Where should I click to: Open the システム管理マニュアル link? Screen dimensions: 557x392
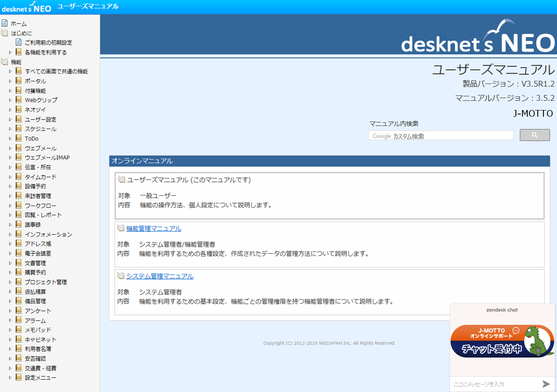pos(160,276)
